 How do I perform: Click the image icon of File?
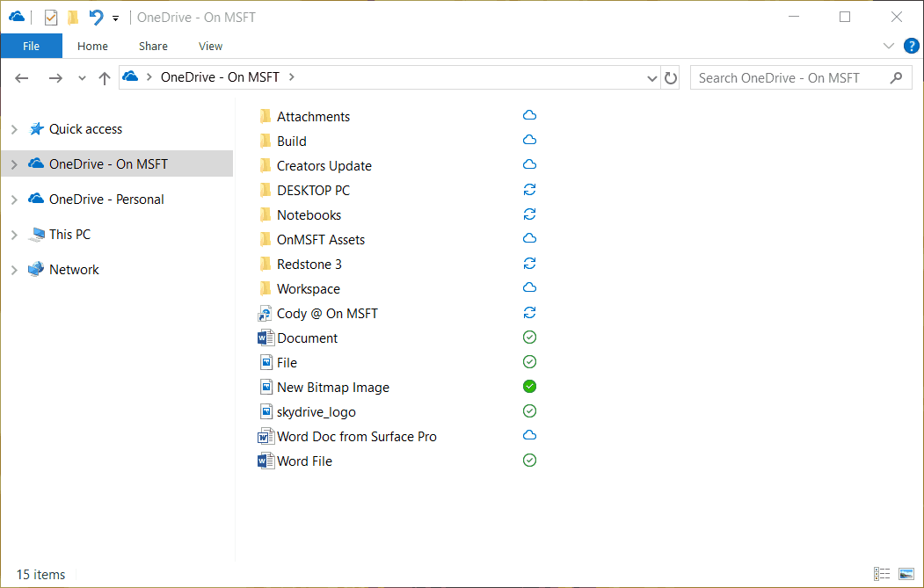(266, 362)
